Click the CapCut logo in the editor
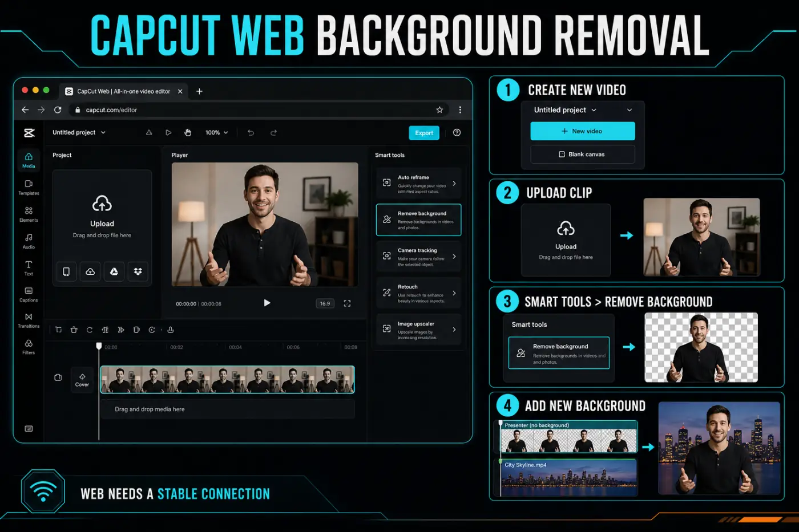This screenshot has width=799, height=532. tap(29, 133)
